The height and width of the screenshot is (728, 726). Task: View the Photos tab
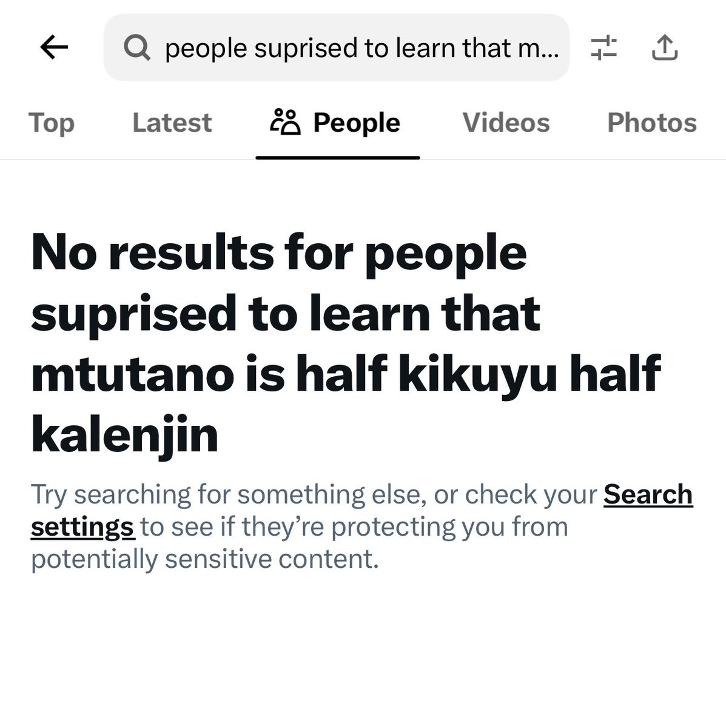[652, 123]
